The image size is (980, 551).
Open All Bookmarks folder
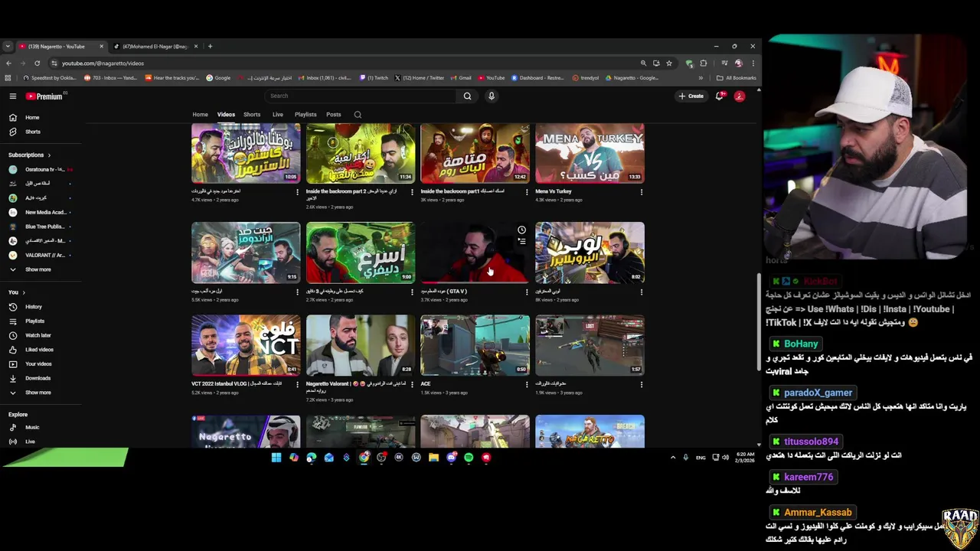[x=736, y=78]
